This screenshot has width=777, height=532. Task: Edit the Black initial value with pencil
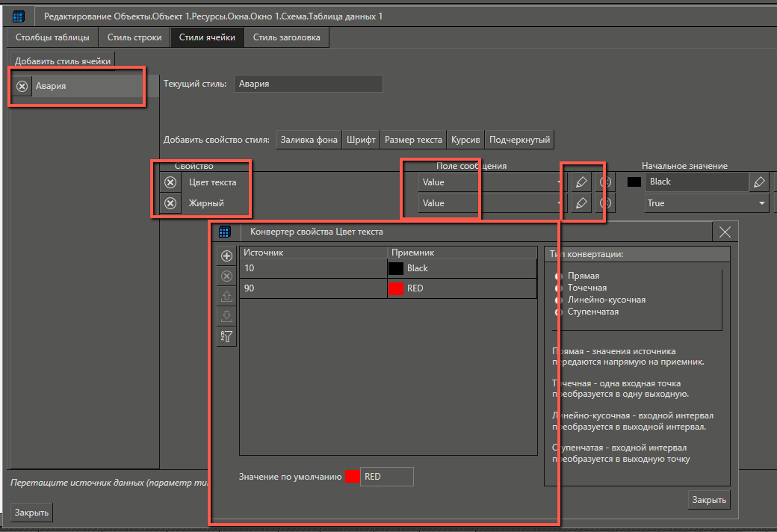coord(759,182)
